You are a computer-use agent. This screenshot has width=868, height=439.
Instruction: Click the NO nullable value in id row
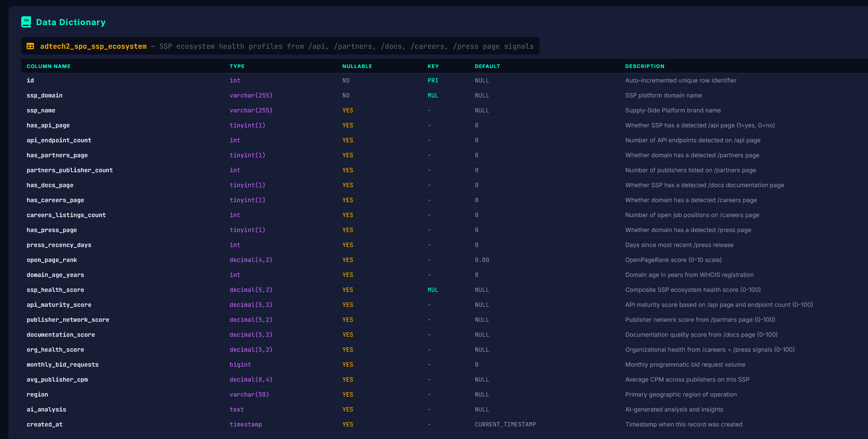click(346, 81)
